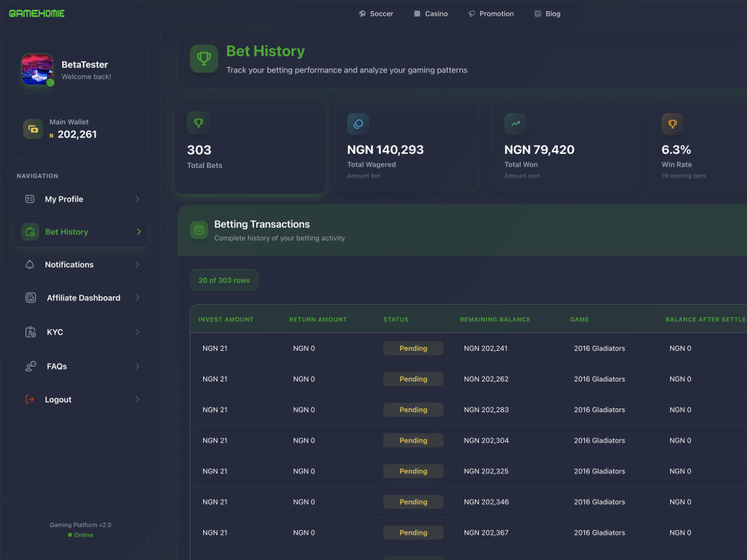747x560 pixels.
Task: Go to My Profile in sidebar
Action: (63, 199)
